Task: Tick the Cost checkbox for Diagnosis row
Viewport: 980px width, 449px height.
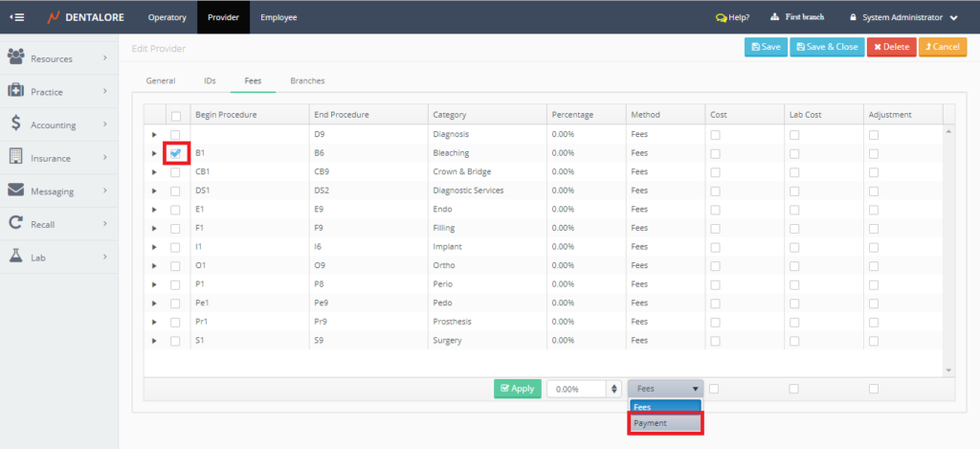Action: coord(715,134)
